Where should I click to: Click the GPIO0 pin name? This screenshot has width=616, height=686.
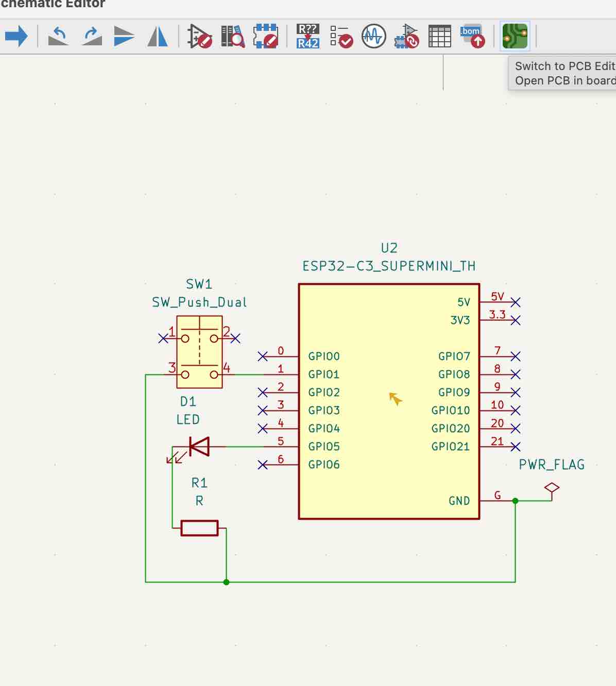point(324,356)
